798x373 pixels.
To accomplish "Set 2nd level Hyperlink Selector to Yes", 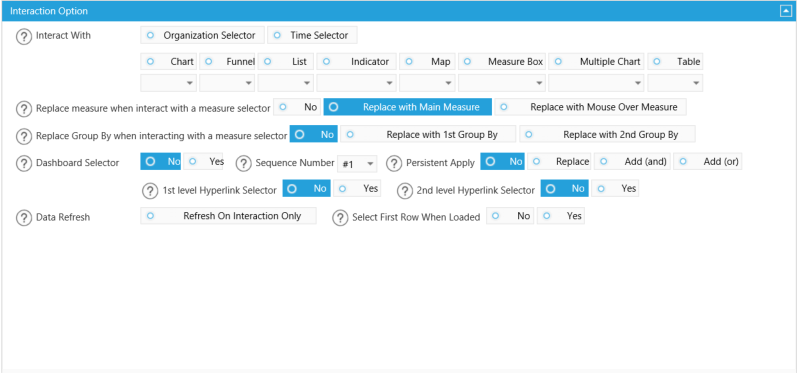I will (x=615, y=188).
